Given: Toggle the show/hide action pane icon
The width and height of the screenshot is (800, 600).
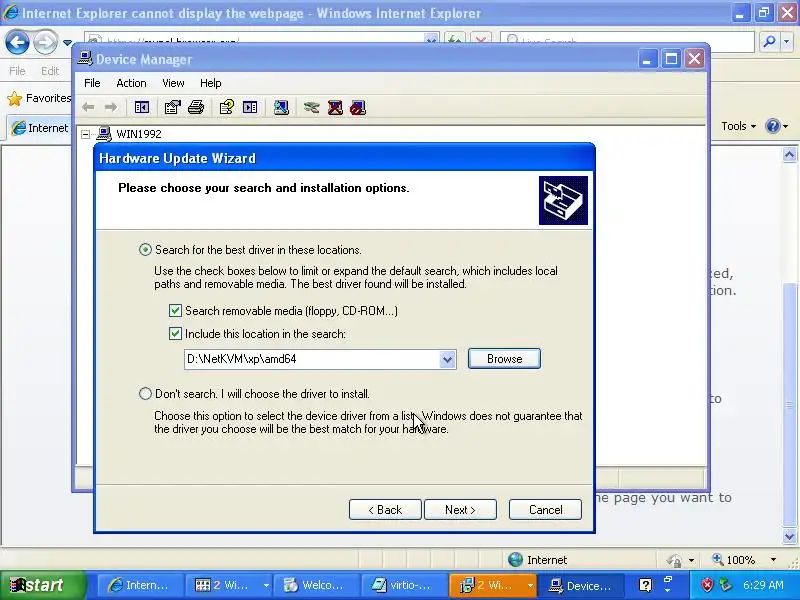Looking at the screenshot, I should (250, 107).
